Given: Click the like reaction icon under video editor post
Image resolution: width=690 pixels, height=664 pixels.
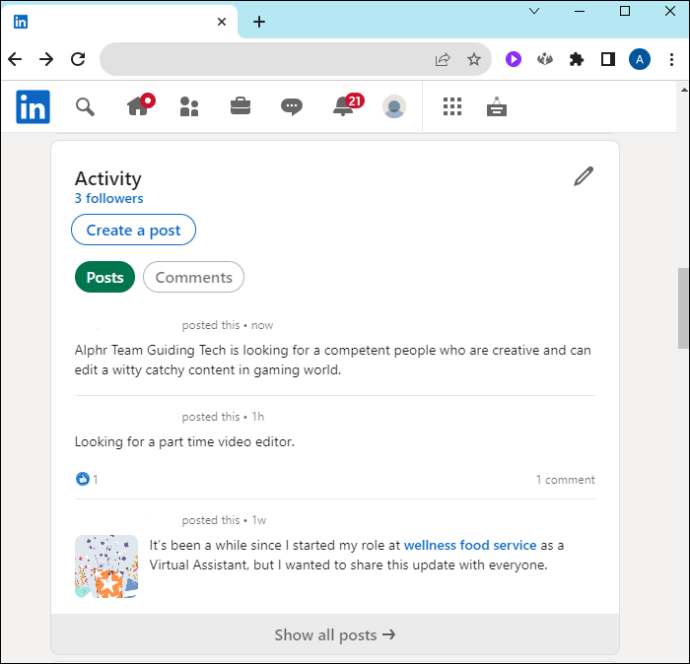Looking at the screenshot, I should (x=82, y=479).
